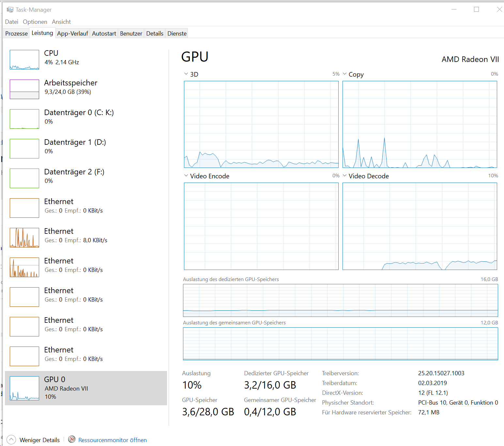The image size is (504, 446).
Task: Select the Arbeitsspeicher thumbnail graph
Action: click(24, 89)
